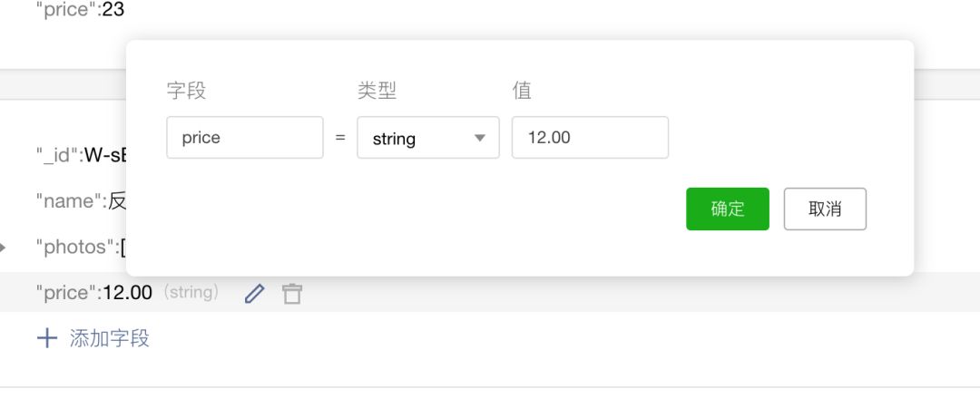Click the plus icon to add field
The width and height of the screenshot is (980, 418).
47,338
